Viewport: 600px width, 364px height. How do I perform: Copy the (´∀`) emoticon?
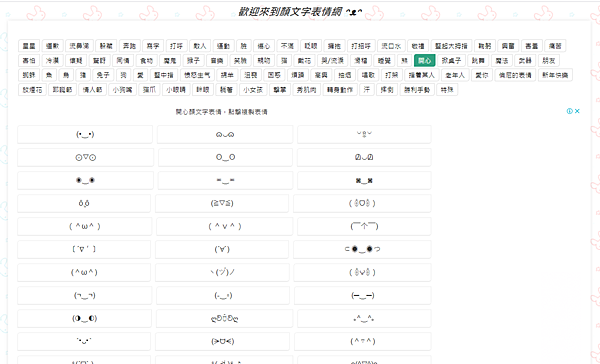point(222,249)
